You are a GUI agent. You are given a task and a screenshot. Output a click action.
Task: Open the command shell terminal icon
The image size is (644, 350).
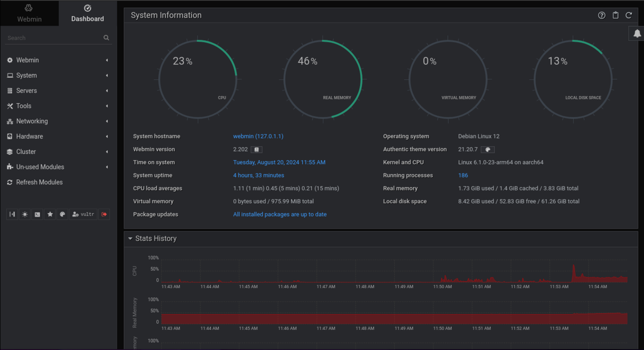(37, 215)
